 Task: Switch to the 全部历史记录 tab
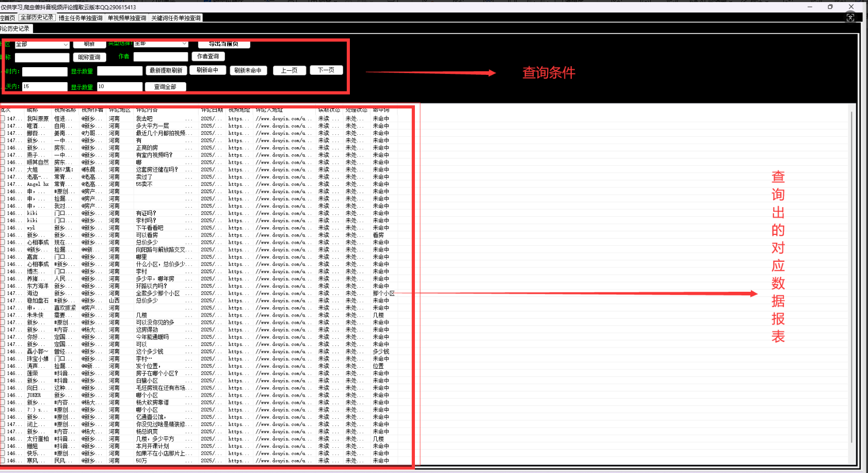tap(37, 18)
